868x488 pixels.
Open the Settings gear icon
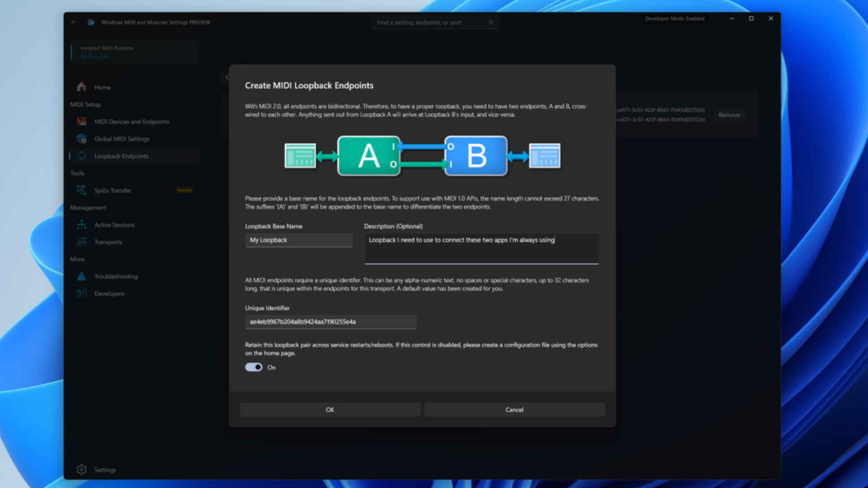coord(81,469)
